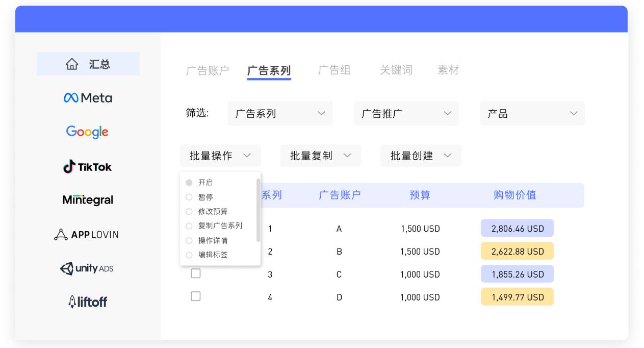This screenshot has width=644, height=348.
Task: Check the checkbox for campaign row 3
Action: [x=196, y=273]
